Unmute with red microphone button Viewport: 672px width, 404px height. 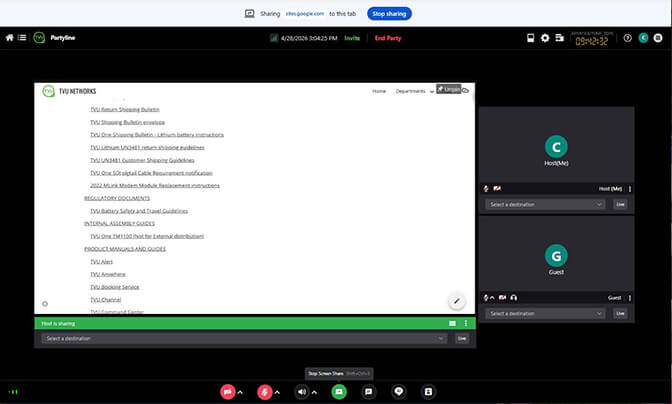pos(264,392)
